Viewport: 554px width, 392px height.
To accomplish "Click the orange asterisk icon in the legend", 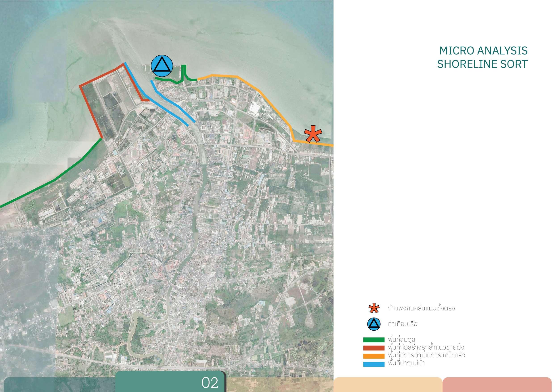I will point(374,308).
